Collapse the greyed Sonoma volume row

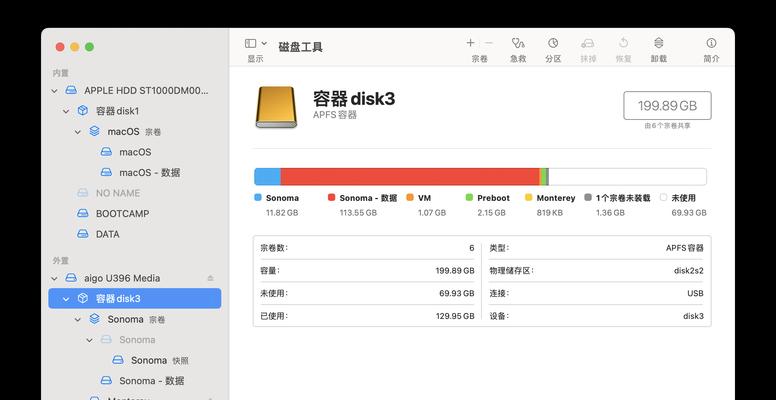point(89,340)
